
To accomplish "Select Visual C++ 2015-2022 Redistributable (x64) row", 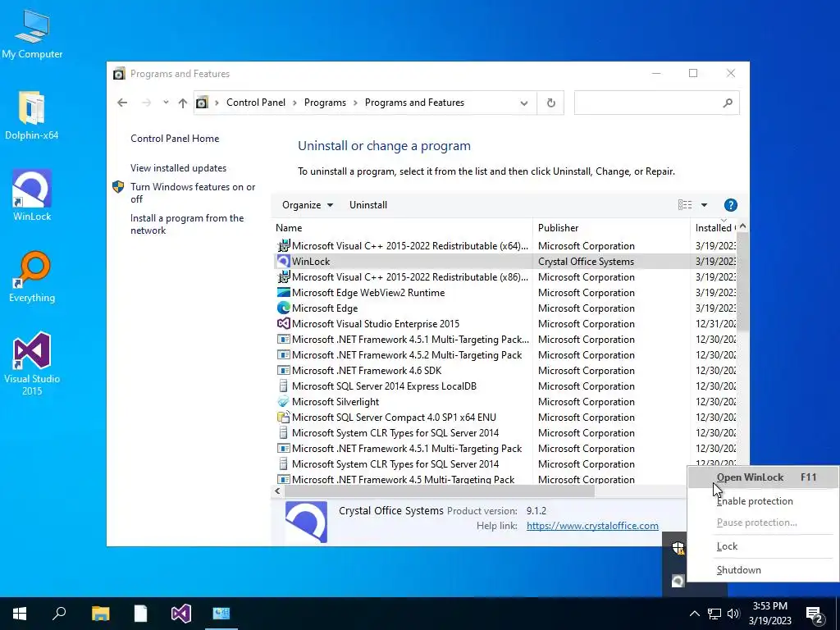I will (505, 246).
